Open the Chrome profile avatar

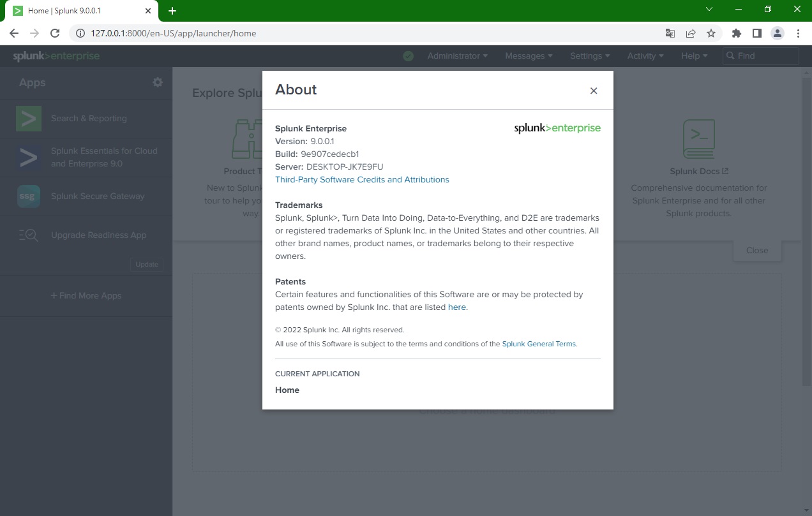(x=777, y=33)
